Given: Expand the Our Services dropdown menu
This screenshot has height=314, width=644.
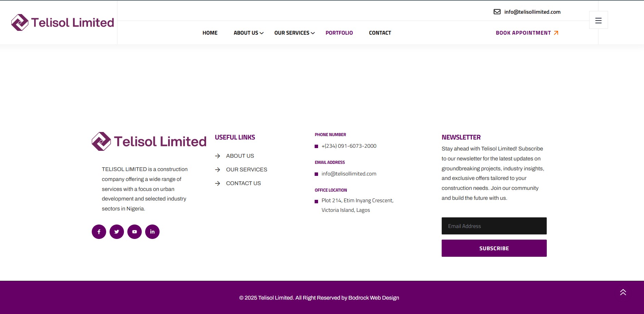Looking at the screenshot, I should (294, 33).
